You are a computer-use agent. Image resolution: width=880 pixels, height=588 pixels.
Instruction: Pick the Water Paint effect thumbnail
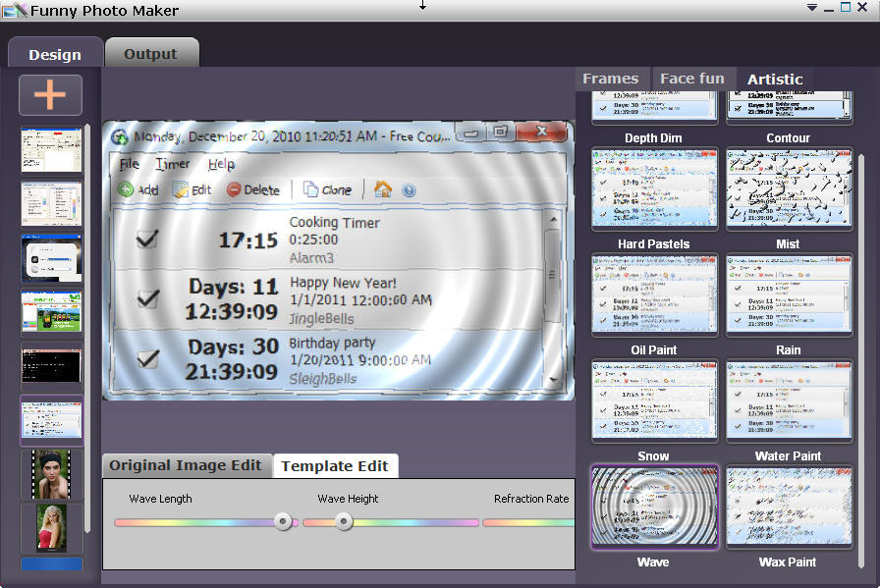789,401
